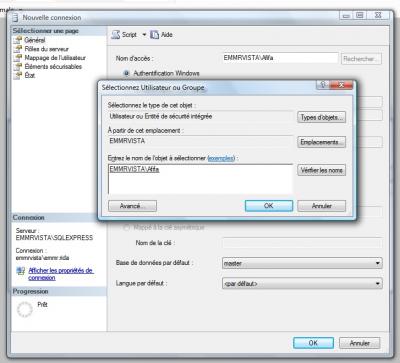Click the Rechercher button
The width and height of the screenshot is (400, 363).
tap(361, 59)
